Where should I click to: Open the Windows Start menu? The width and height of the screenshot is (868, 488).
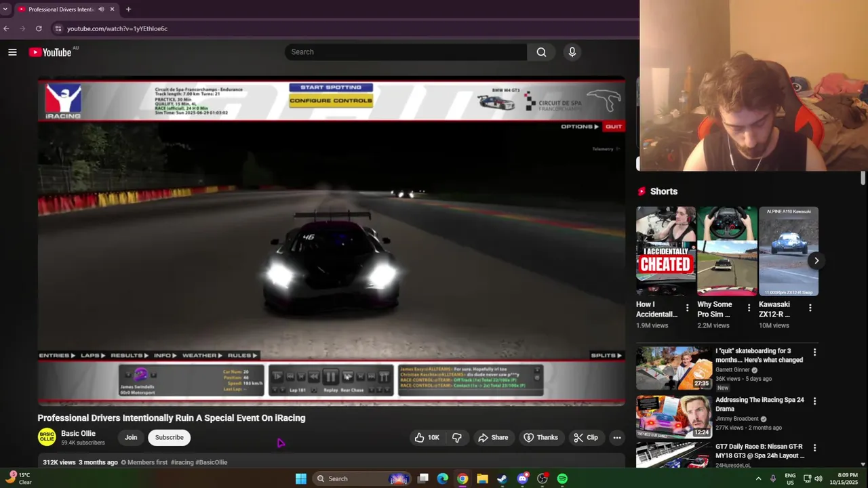301,479
